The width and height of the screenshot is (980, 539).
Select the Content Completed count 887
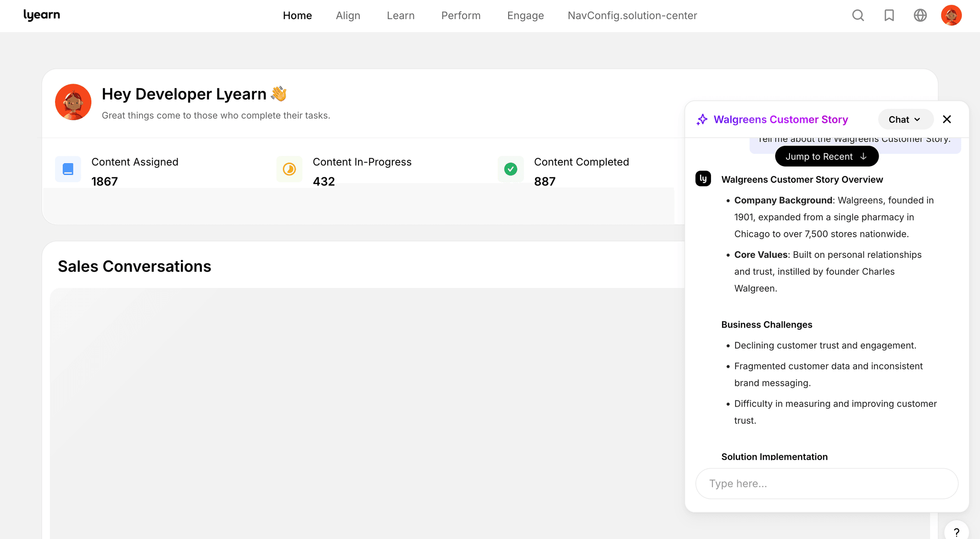545,181
